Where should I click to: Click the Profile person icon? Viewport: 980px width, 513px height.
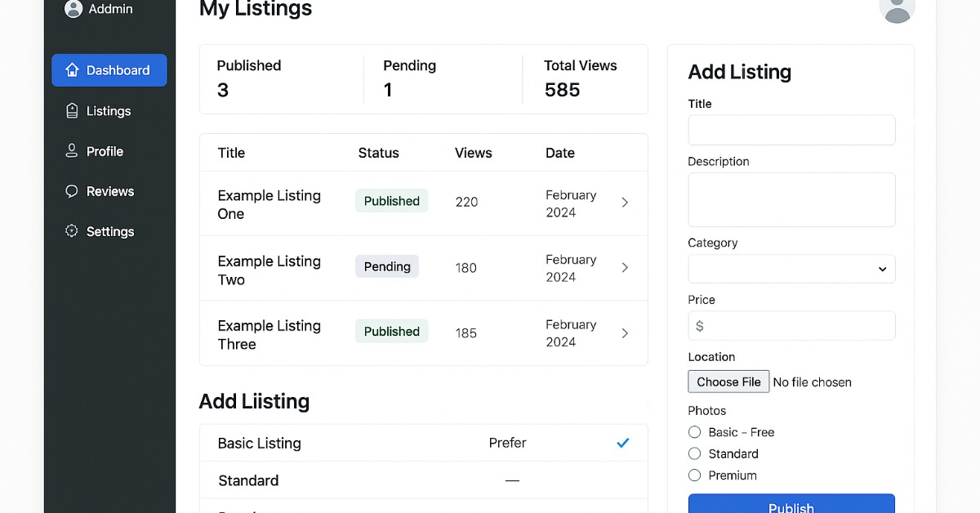click(72, 151)
